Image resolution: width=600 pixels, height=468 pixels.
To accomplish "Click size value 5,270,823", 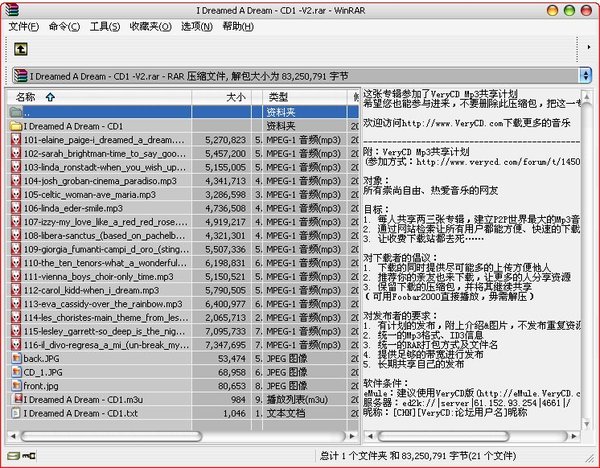I will click(225, 140).
